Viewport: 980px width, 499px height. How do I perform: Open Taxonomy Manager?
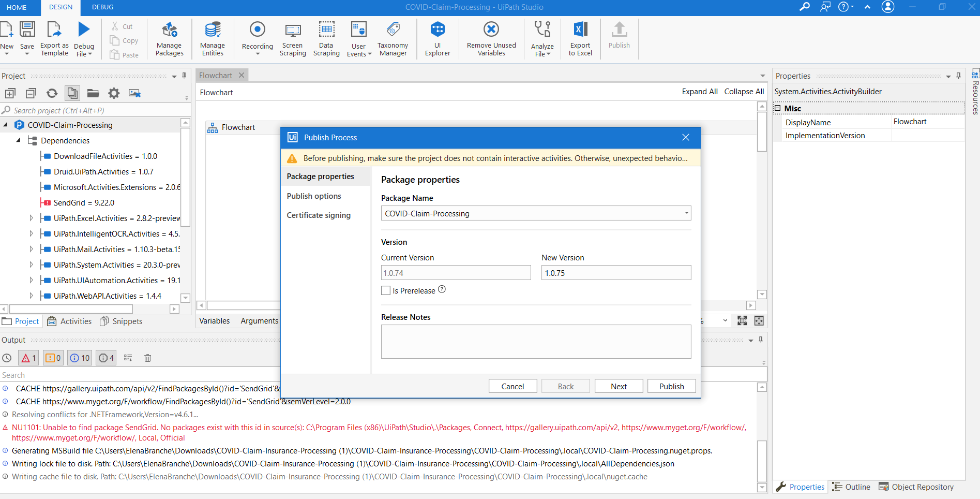[393, 39]
